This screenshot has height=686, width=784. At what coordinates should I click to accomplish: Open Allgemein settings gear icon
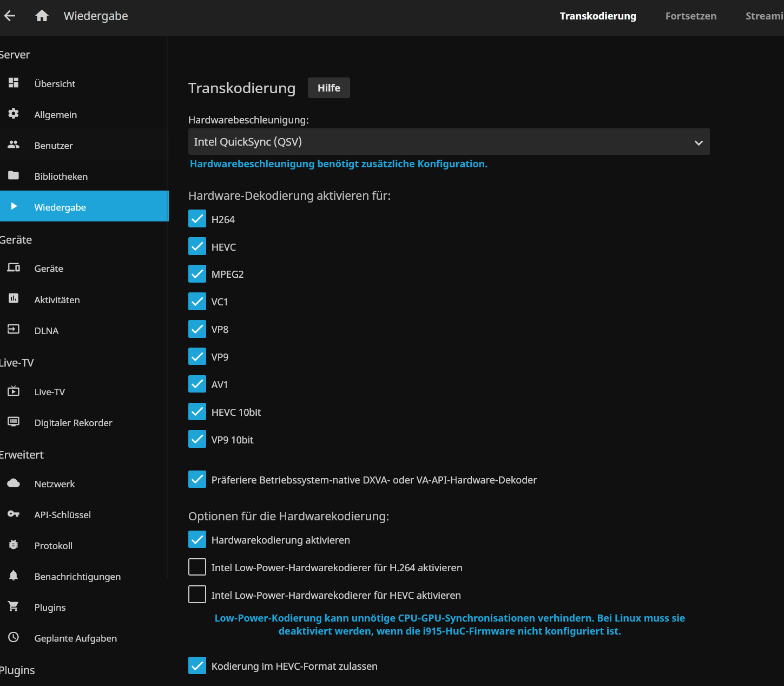14,114
